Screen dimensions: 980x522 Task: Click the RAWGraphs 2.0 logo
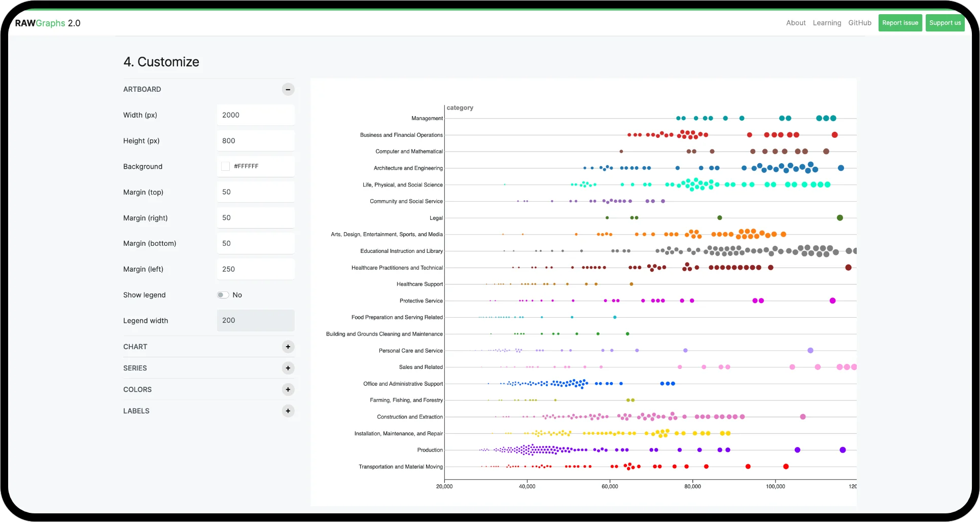48,23
